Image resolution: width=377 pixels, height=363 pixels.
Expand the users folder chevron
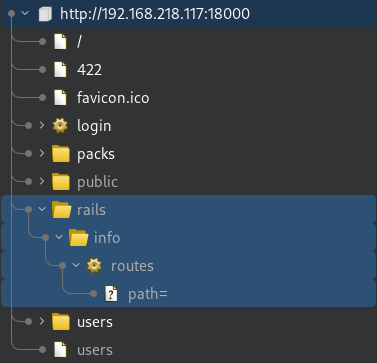coord(42,321)
